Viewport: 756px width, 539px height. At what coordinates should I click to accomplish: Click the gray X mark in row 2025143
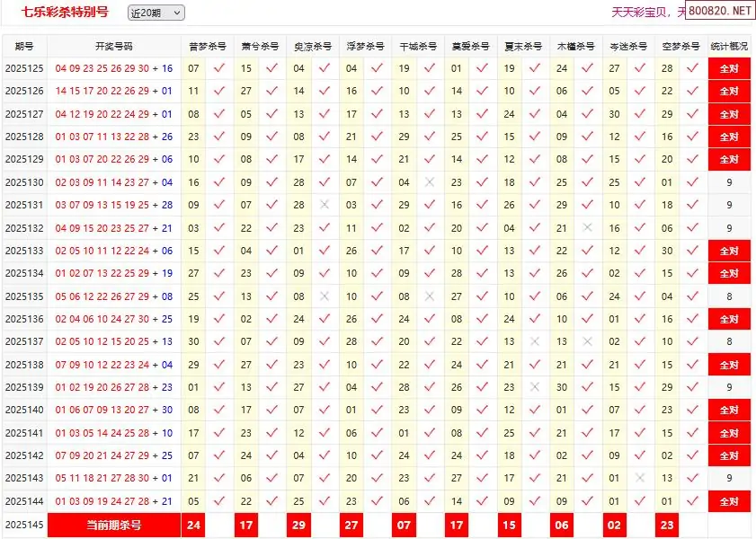tap(640, 478)
